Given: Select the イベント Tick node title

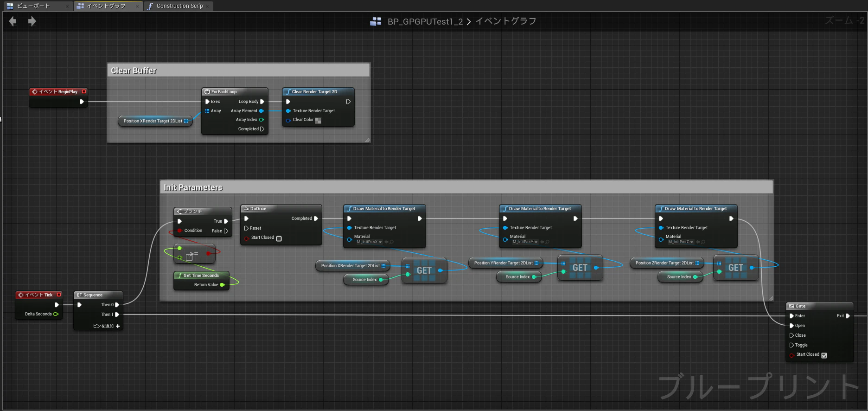Looking at the screenshot, I should click(39, 295).
